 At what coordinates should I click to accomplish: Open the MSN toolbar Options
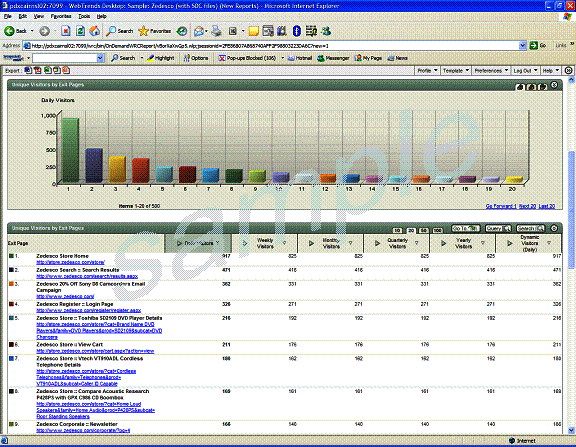[196, 58]
